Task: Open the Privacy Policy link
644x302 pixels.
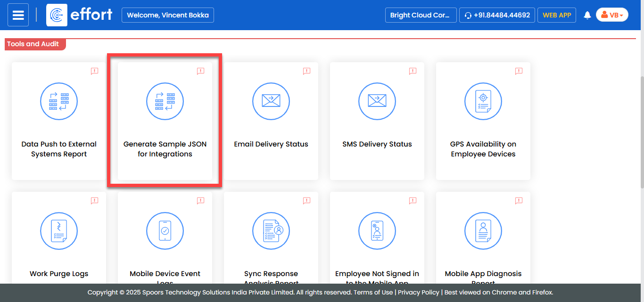Action: point(418,293)
